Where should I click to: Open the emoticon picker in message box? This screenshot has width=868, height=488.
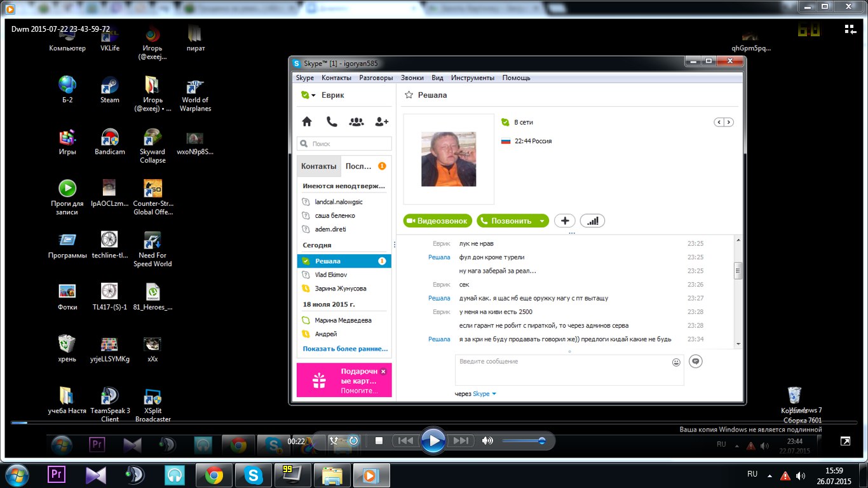[x=676, y=362]
